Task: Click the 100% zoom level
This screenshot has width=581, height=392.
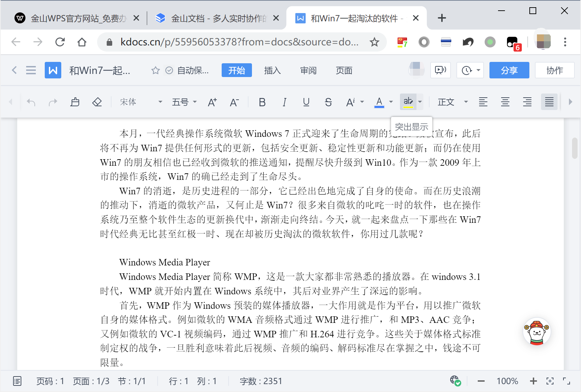Action: pyautogui.click(x=507, y=381)
